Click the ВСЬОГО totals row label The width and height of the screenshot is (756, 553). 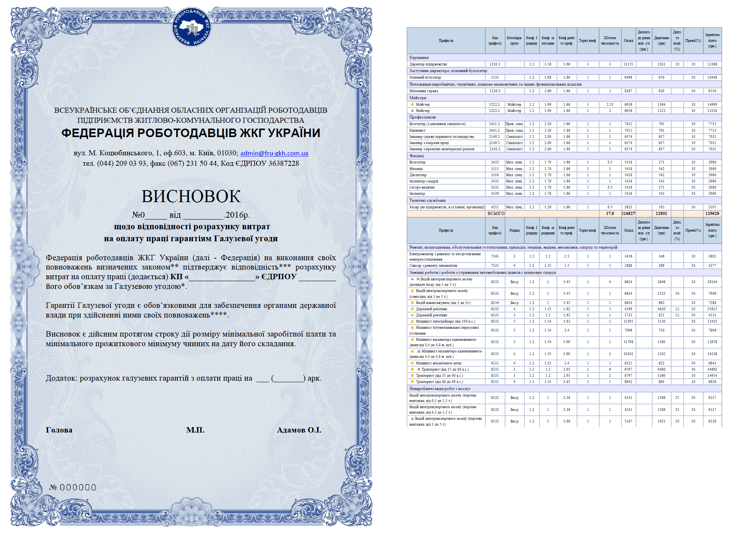(496, 213)
